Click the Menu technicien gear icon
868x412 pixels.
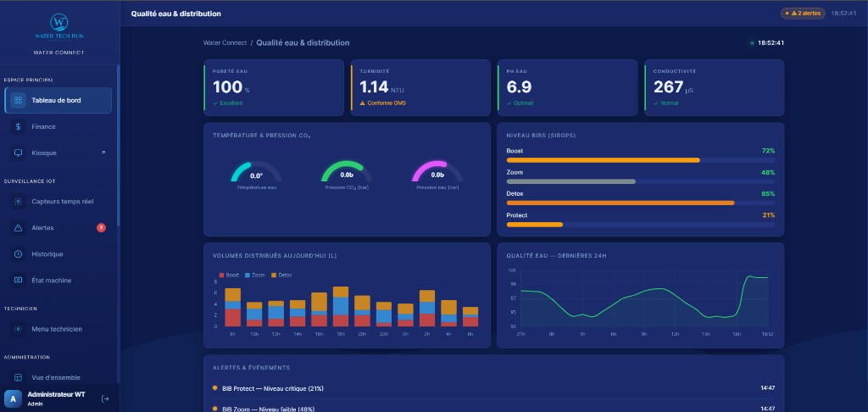click(x=19, y=329)
